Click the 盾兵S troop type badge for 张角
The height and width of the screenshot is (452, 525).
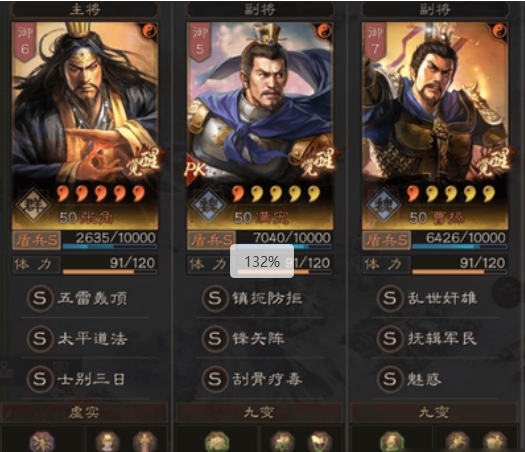(36, 240)
